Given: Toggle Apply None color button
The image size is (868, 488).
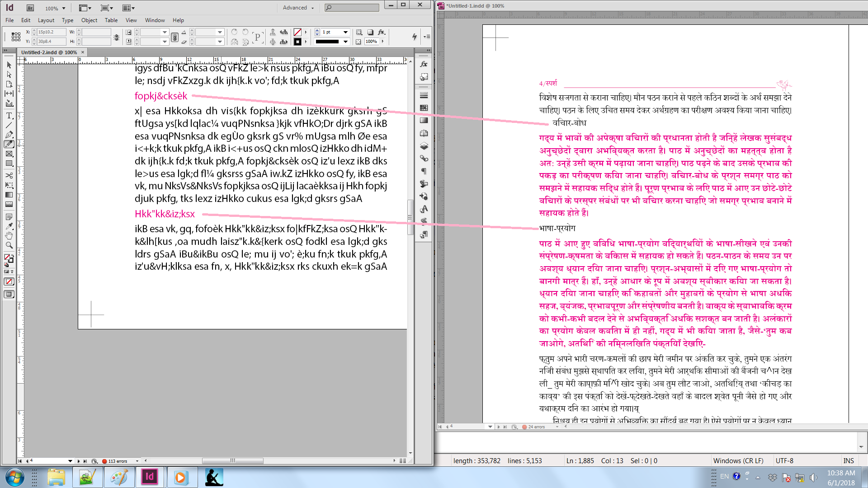Looking at the screenshot, I should 9,282.
